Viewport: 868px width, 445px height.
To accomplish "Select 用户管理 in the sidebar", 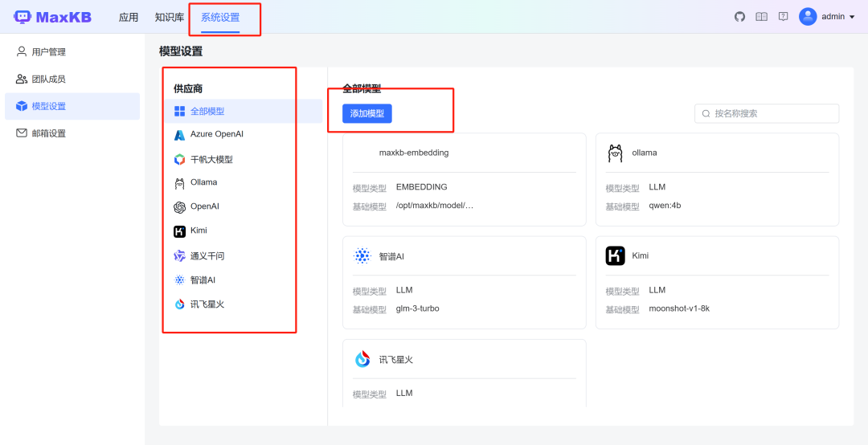I will tap(72, 52).
